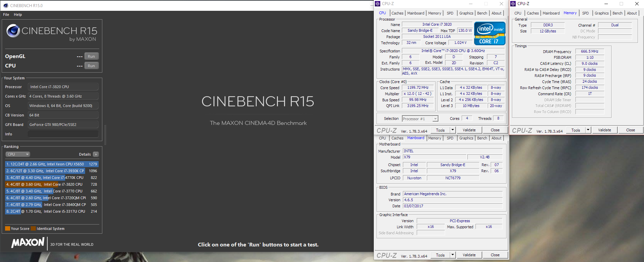
Task: Click the Identical System legend swatch
Action: pos(33,229)
